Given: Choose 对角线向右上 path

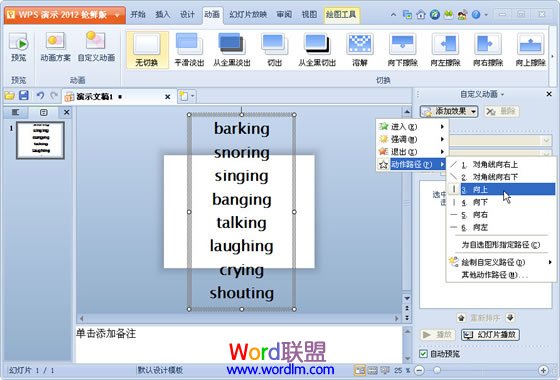Looking at the screenshot, I should point(501,165).
